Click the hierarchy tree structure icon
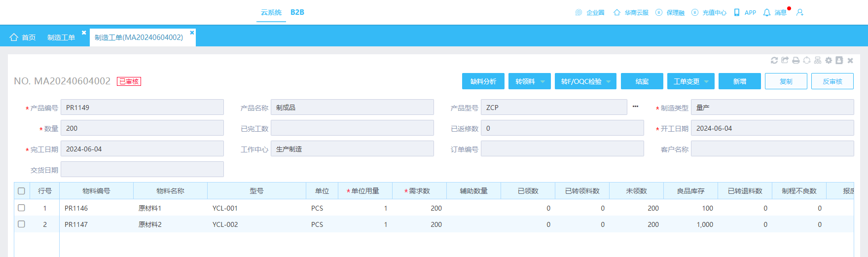This screenshot has width=868, height=257. tap(818, 60)
